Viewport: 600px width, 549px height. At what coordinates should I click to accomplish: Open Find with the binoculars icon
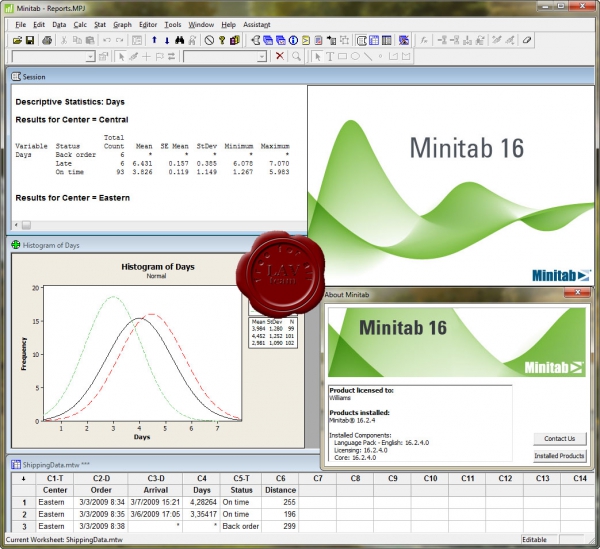coord(179,40)
